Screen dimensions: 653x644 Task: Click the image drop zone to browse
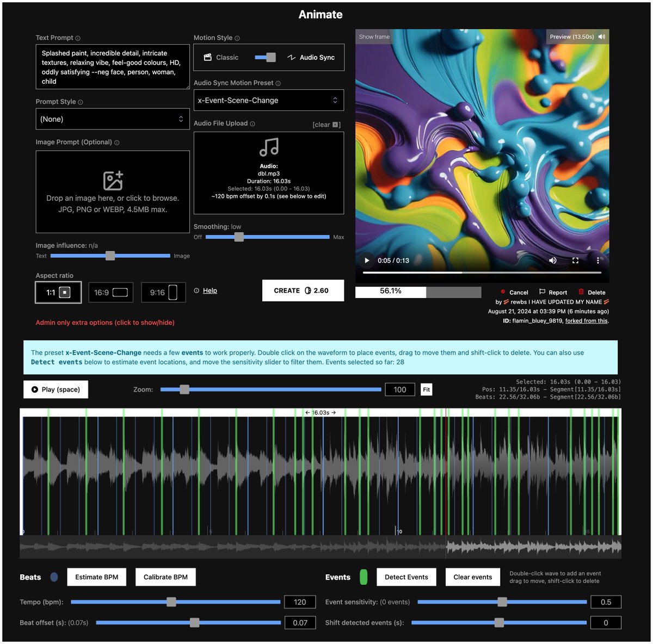[x=113, y=191]
